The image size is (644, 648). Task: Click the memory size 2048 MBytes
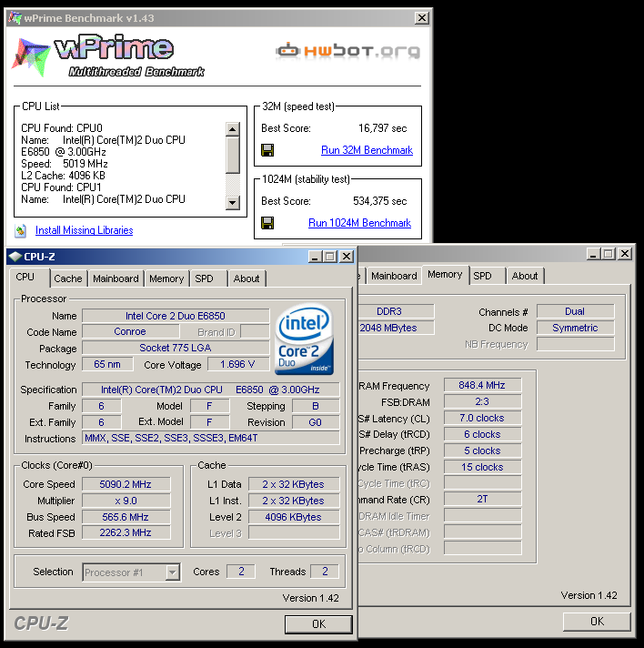[x=388, y=329]
